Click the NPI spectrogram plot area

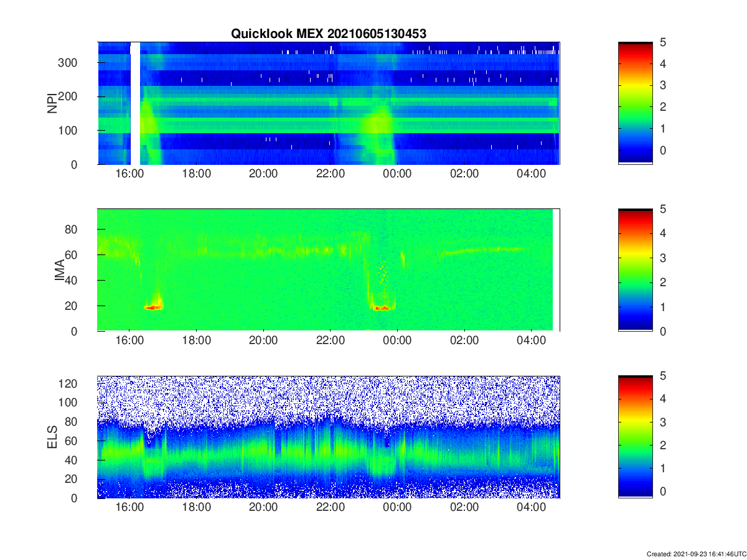[x=328, y=103]
